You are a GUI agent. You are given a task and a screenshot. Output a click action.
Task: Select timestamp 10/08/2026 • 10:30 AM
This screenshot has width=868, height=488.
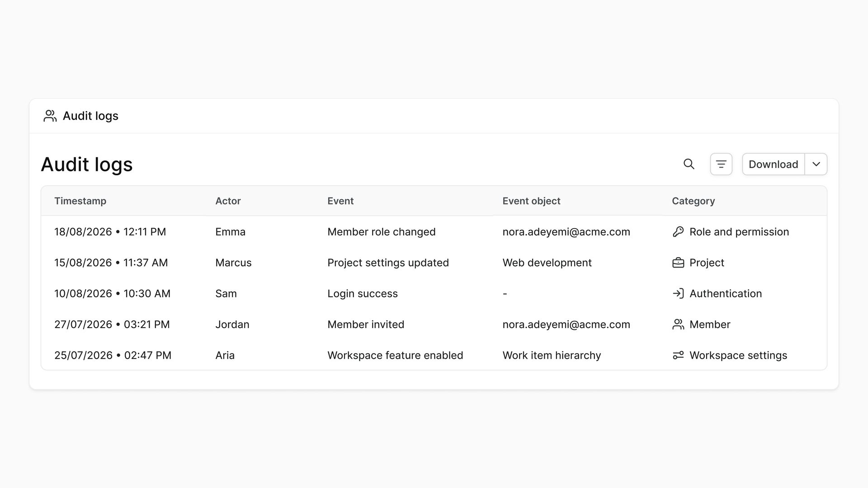click(x=113, y=294)
